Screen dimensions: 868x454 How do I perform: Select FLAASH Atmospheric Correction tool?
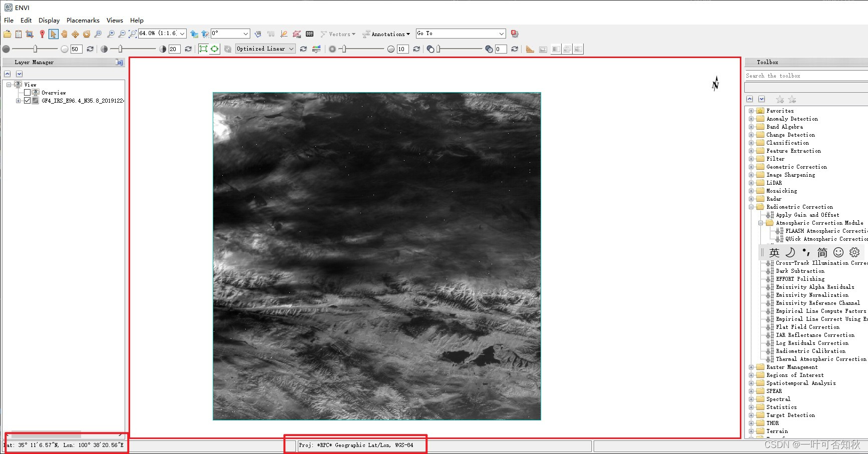(x=826, y=231)
